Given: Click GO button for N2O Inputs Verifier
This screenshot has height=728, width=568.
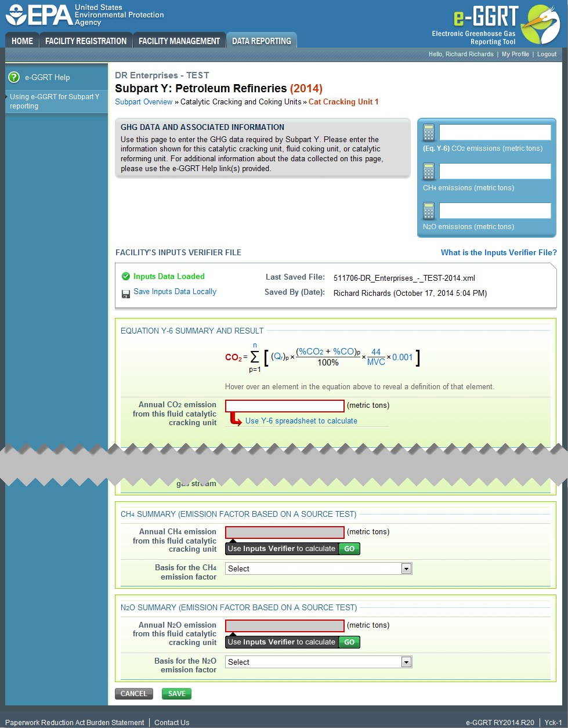Looking at the screenshot, I should click(x=349, y=642).
